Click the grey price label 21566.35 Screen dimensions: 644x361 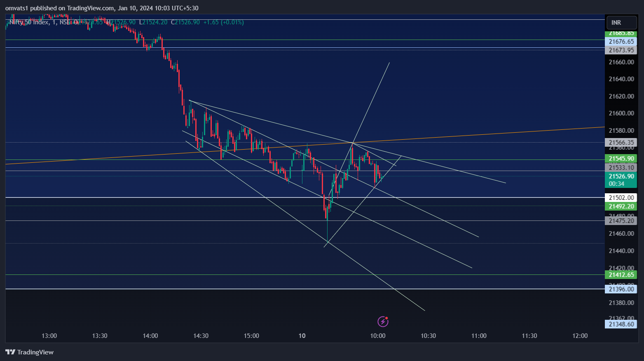(621, 143)
